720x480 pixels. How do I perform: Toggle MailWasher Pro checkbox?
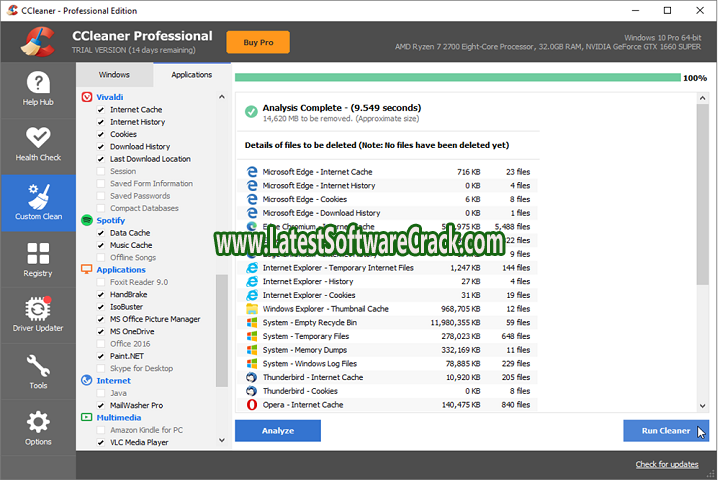(101, 406)
